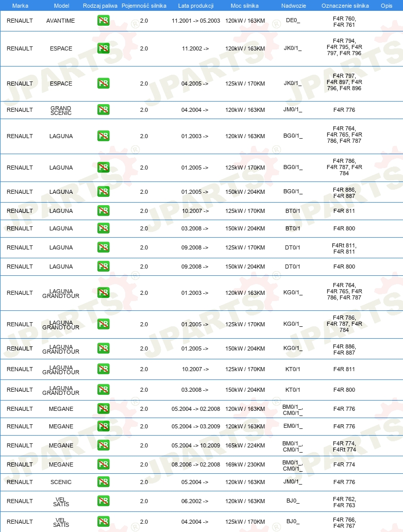
Task: Click fuel icon for LAGUNA 03.2008 BT0/1 row
Action: 104,228
